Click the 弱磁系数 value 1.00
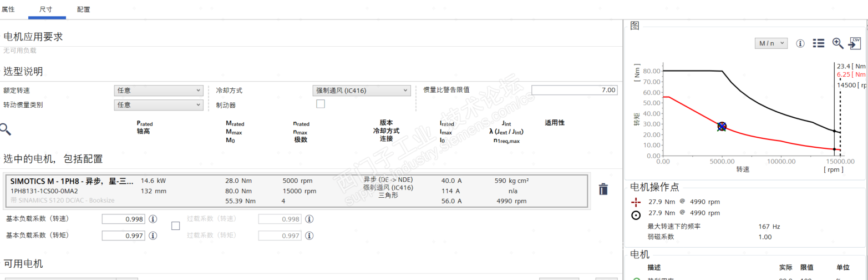This screenshot has height=280, width=868. [x=765, y=237]
